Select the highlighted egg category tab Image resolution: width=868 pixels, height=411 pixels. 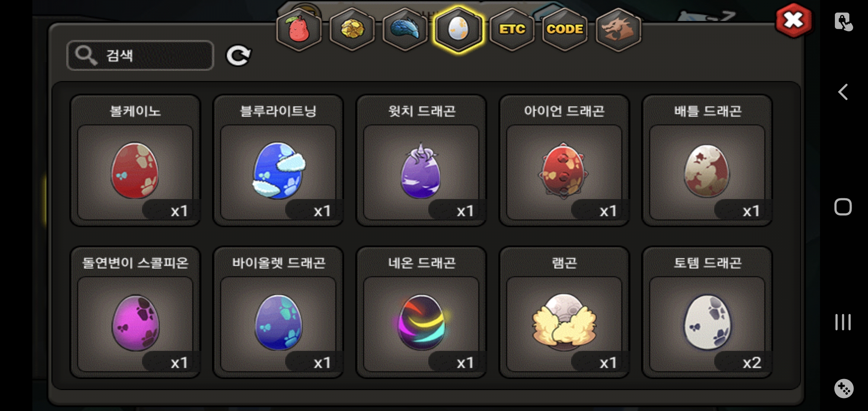(x=459, y=29)
